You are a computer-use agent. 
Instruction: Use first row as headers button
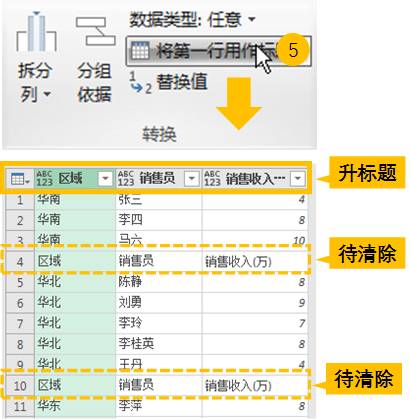(x=218, y=51)
